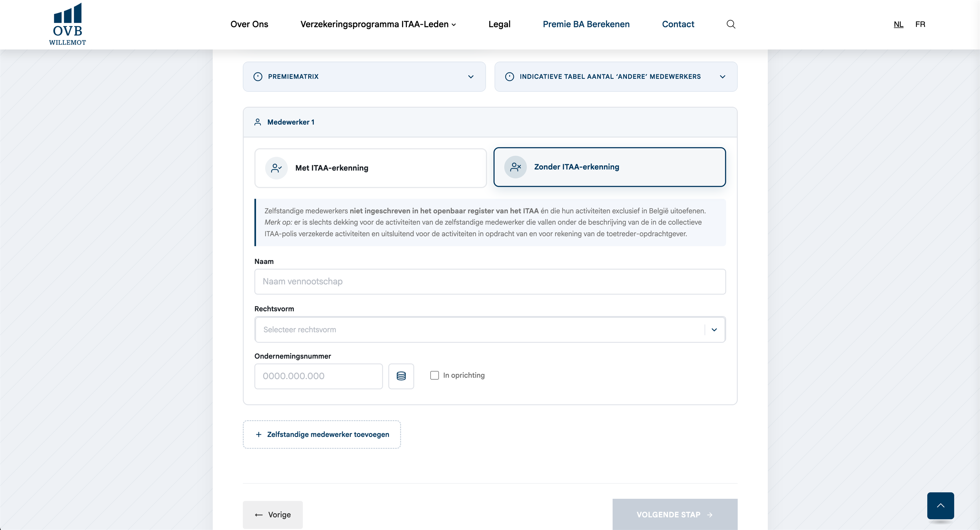Open the Selecteer rechtsvorm dropdown
Screen dimensions: 980x530
coord(490,330)
